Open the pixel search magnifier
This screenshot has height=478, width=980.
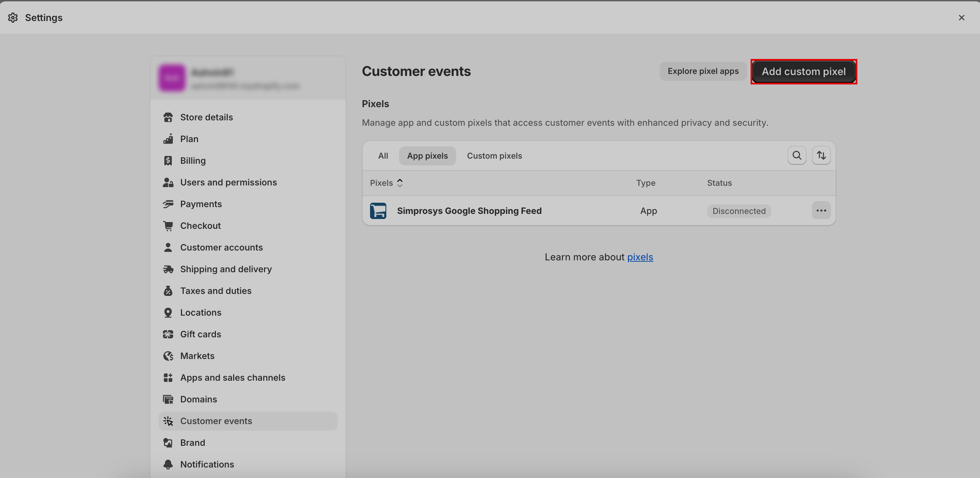coord(797,155)
